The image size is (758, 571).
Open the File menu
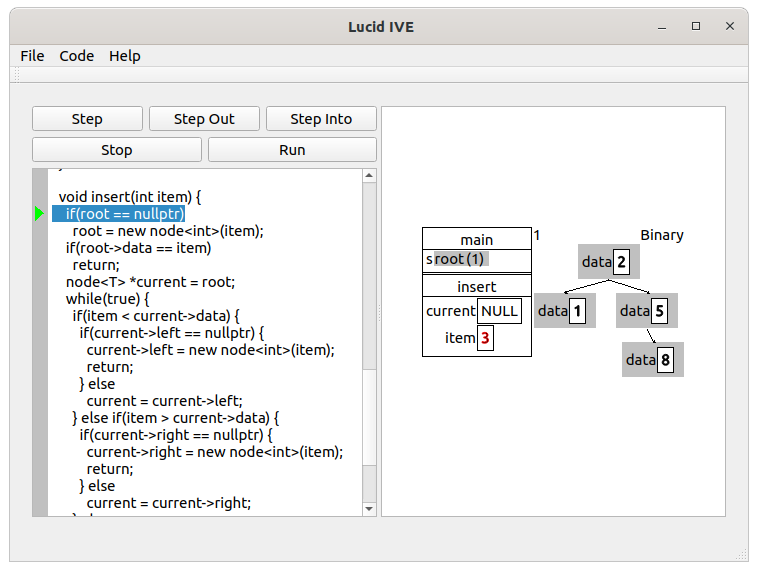32,56
